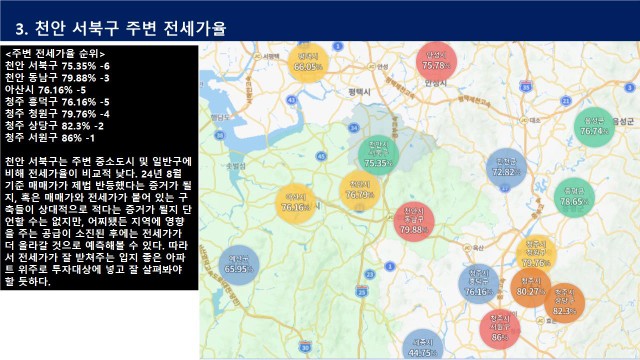Screen dimensions: 640x360
Task: Click the route 23 highway shield
Action: (369, 274)
